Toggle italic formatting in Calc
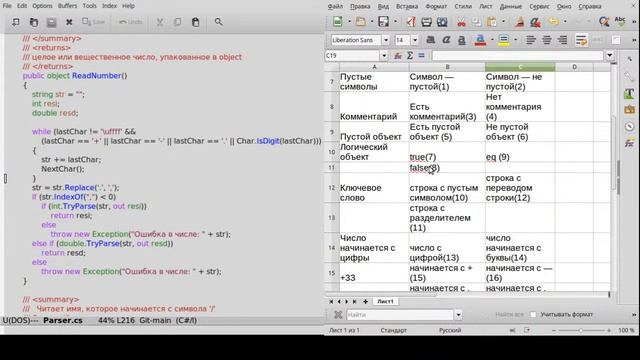The width and height of the screenshot is (640, 360). [446, 40]
